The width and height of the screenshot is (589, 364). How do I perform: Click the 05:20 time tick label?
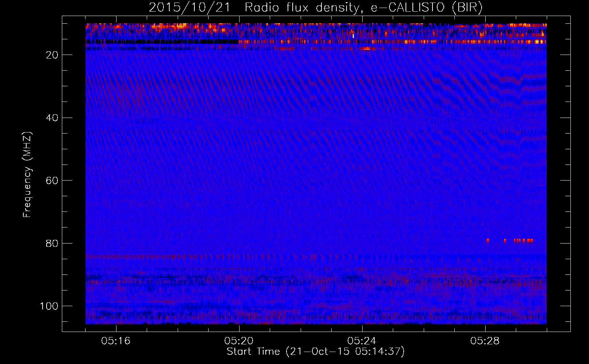click(x=239, y=341)
